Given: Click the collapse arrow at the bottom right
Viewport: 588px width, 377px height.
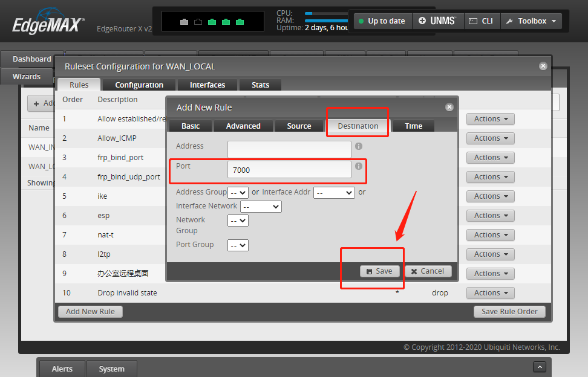Looking at the screenshot, I should click(539, 367).
